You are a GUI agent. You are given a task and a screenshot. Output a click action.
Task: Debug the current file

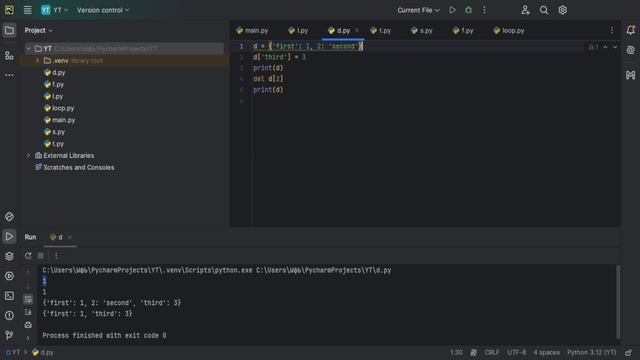point(468,10)
